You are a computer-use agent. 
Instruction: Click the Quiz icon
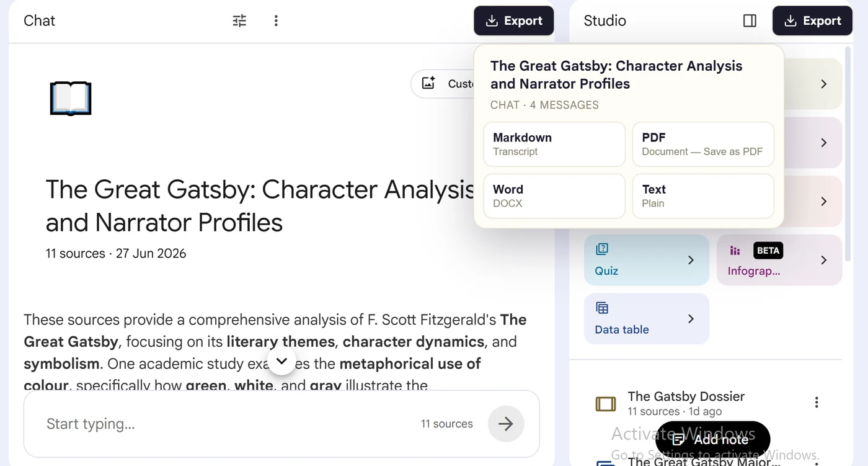coord(602,249)
